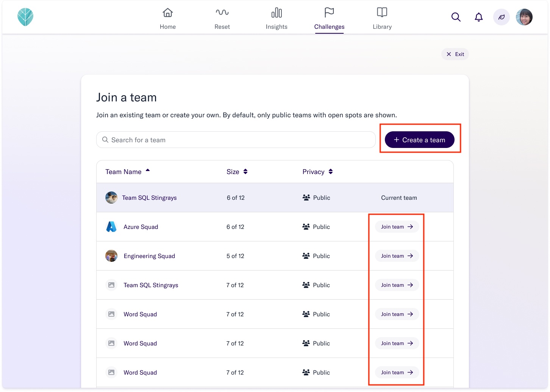This screenshot has height=392, width=550.
Task: Go to the Home tab
Action: pyautogui.click(x=168, y=19)
